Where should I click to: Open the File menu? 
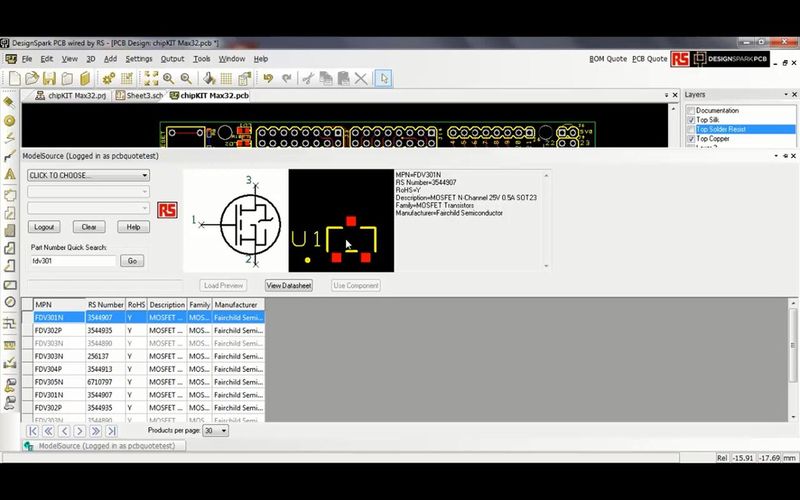pyautogui.click(x=27, y=59)
